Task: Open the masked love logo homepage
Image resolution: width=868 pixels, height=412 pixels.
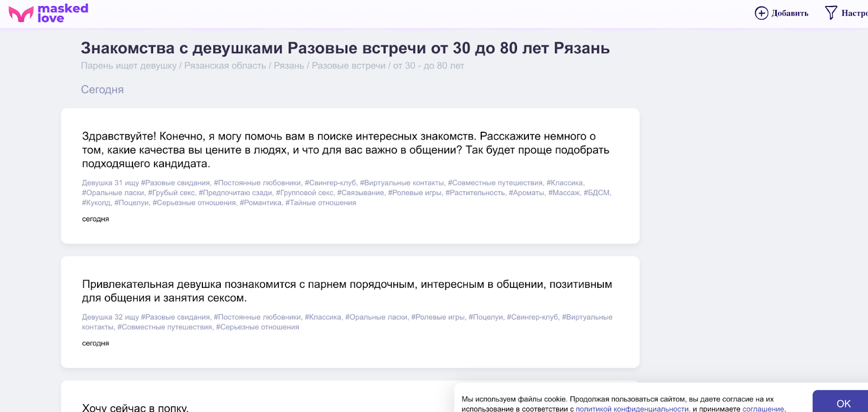Action: (48, 14)
